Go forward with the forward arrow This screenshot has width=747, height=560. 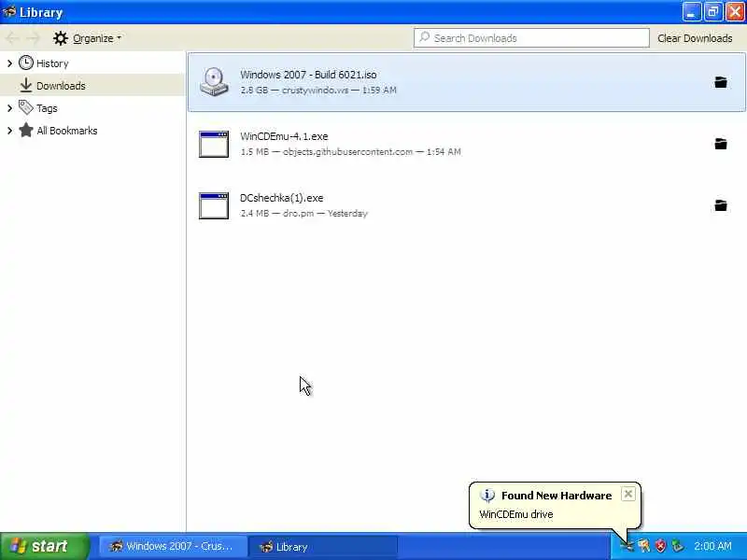tap(34, 38)
